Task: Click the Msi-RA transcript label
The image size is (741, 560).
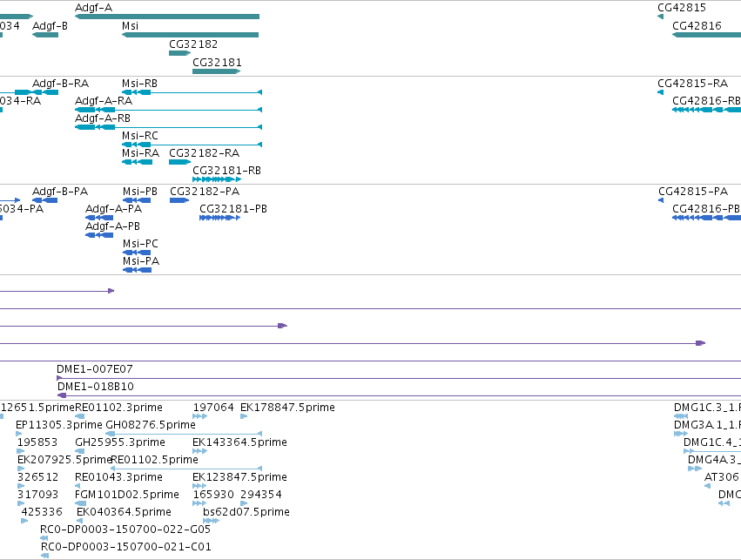Action: 140,153
